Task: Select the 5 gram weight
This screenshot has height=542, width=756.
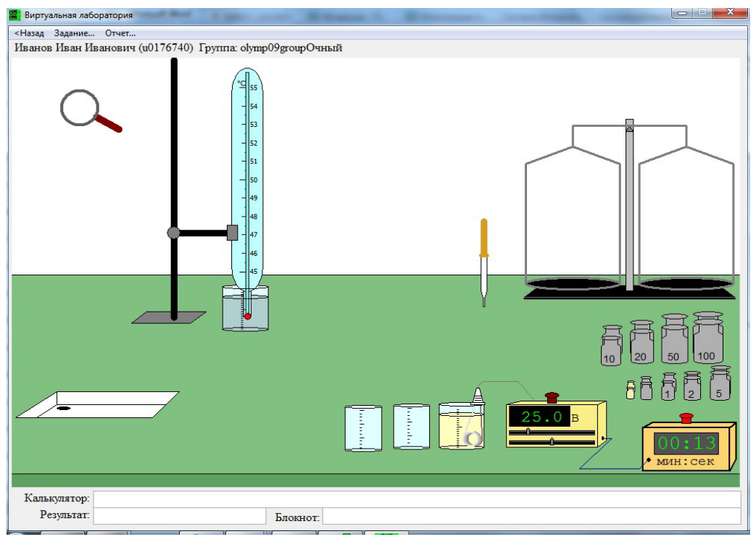Action: tap(720, 383)
